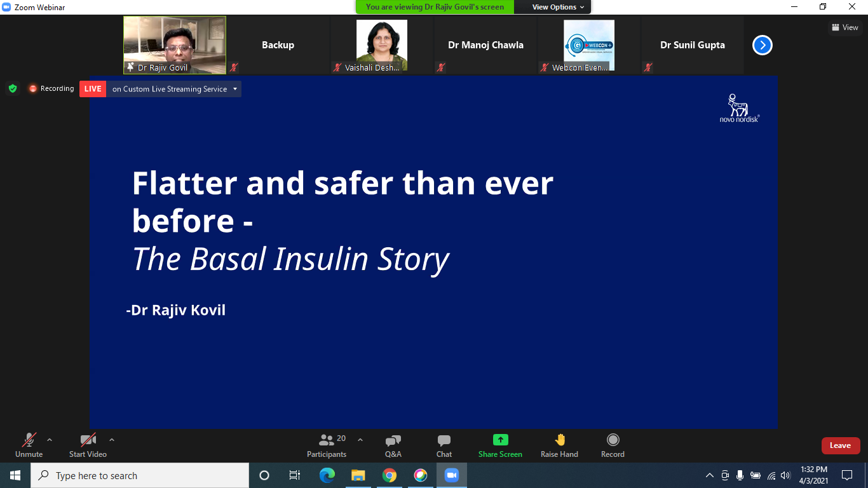Click the green Share Screen icon

tap(500, 440)
